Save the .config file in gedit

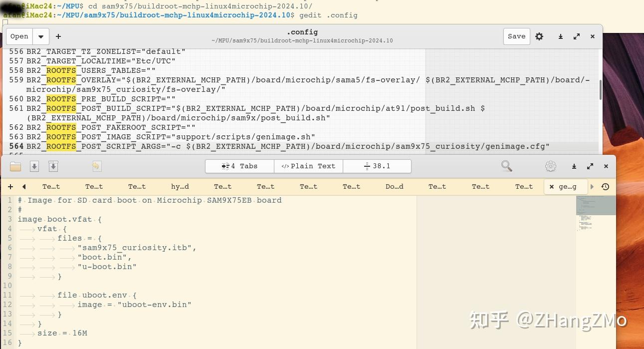coord(516,36)
